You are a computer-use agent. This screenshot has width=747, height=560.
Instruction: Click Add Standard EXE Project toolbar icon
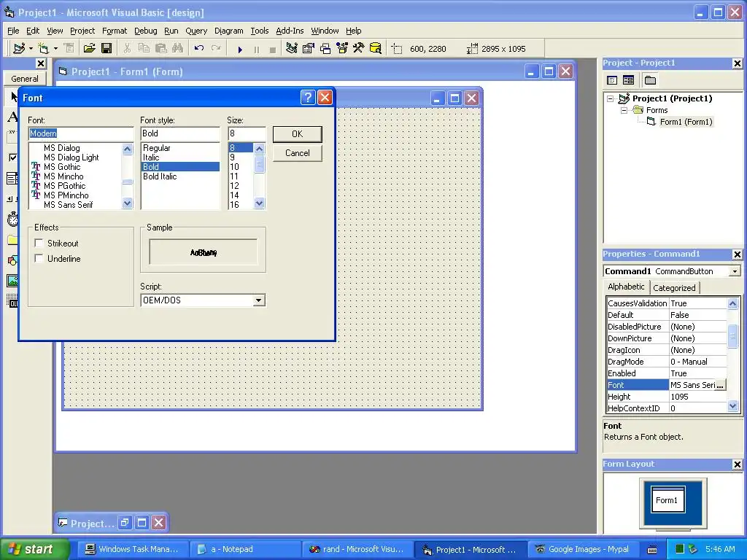pos(19,48)
